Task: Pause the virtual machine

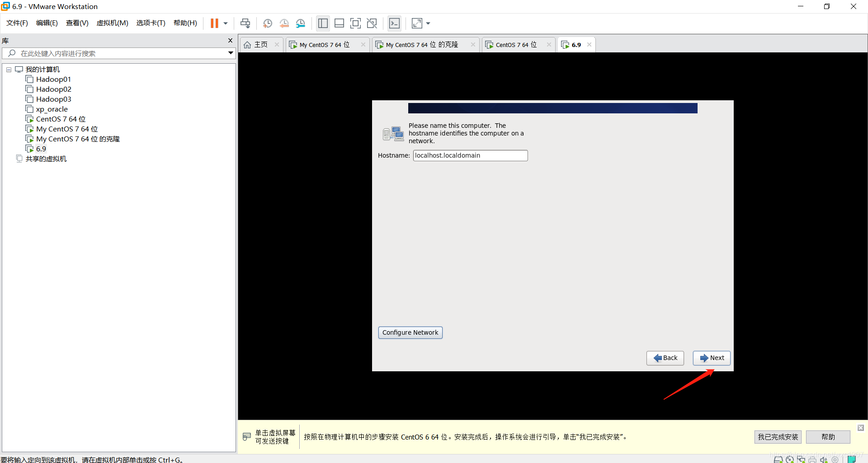Action: (214, 23)
